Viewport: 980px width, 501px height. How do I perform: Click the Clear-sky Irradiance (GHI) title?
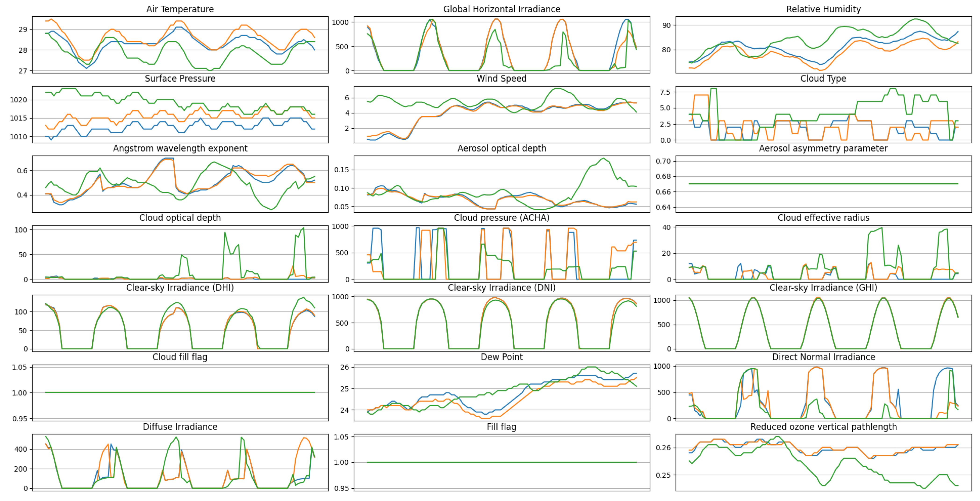[x=823, y=287]
